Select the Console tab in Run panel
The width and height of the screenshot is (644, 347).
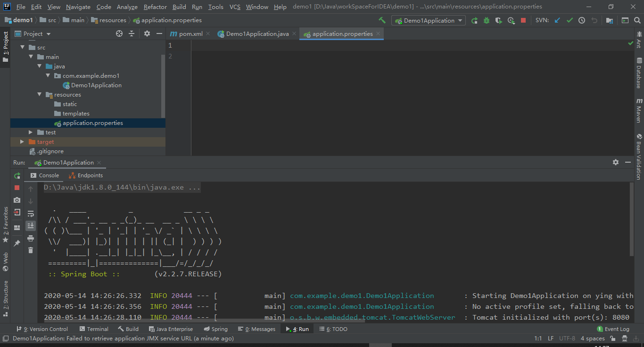point(45,175)
